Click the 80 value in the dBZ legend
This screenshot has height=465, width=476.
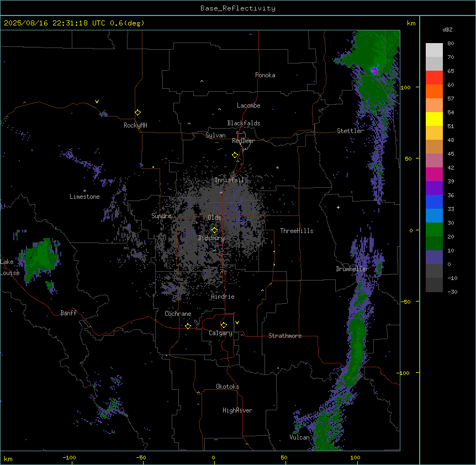(451, 44)
